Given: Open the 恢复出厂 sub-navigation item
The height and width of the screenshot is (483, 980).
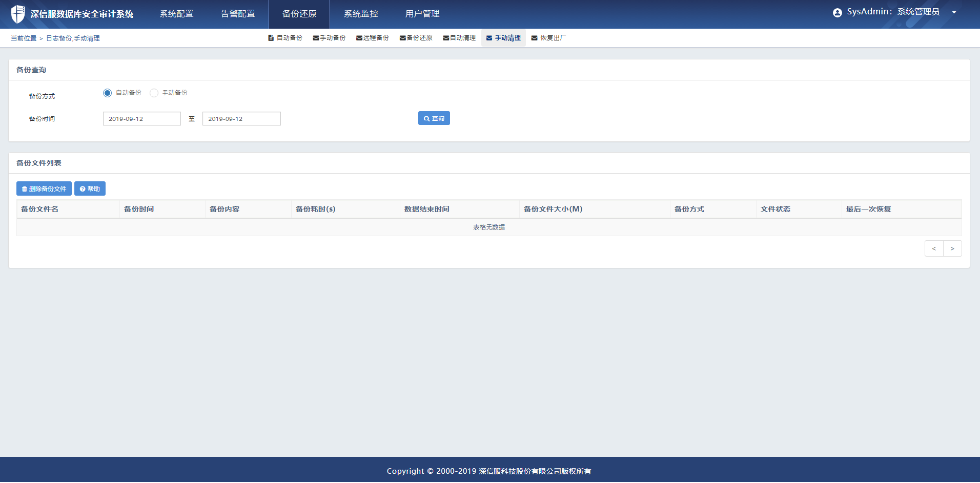Looking at the screenshot, I should (549, 38).
